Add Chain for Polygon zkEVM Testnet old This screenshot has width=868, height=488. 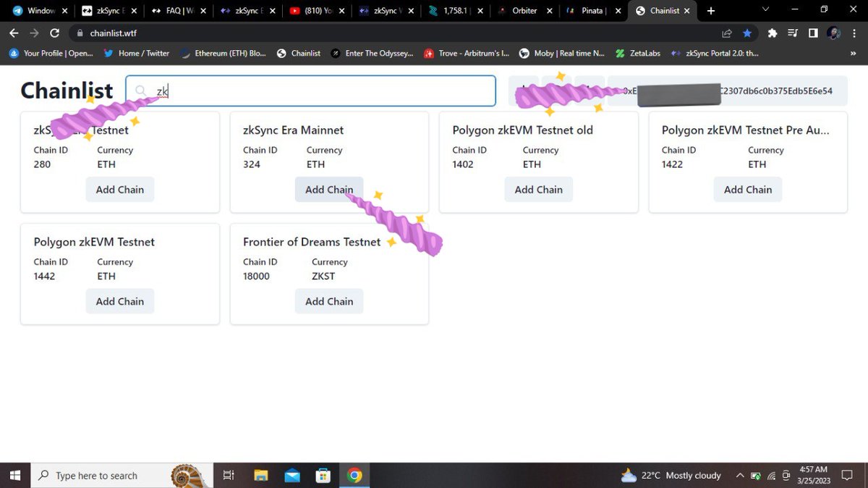coord(538,190)
